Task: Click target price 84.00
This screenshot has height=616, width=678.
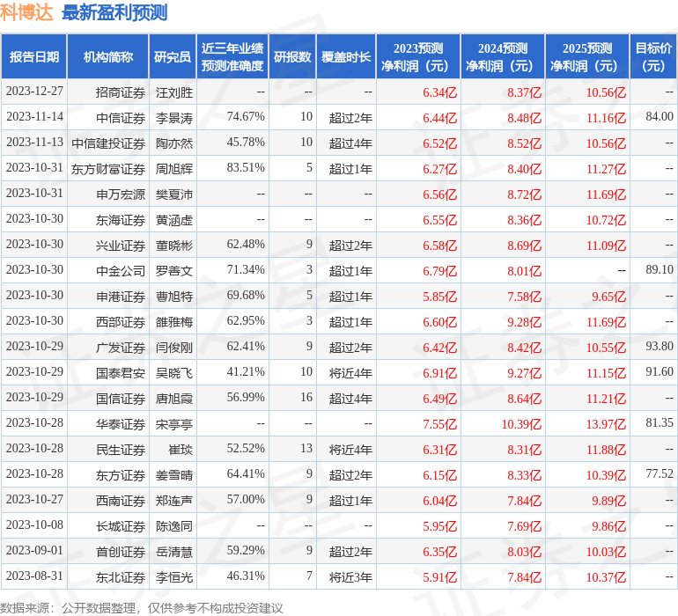Action: point(660,117)
